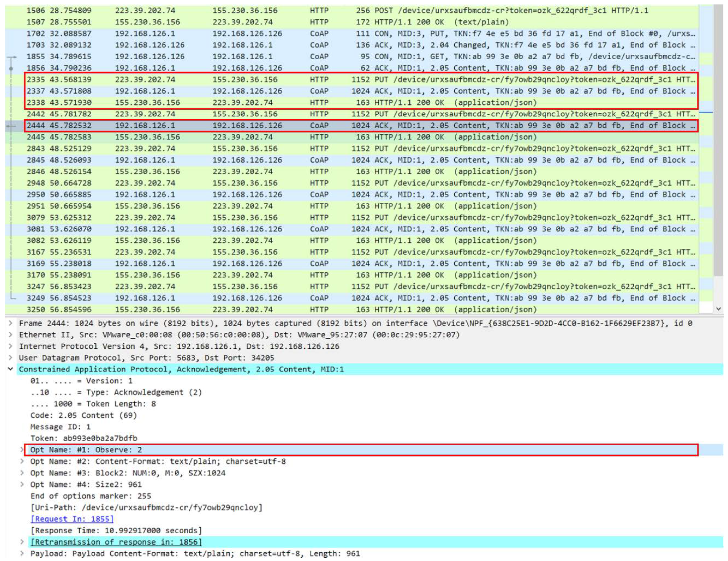Expand Internet Protocol Version 4 section

(x=10, y=346)
